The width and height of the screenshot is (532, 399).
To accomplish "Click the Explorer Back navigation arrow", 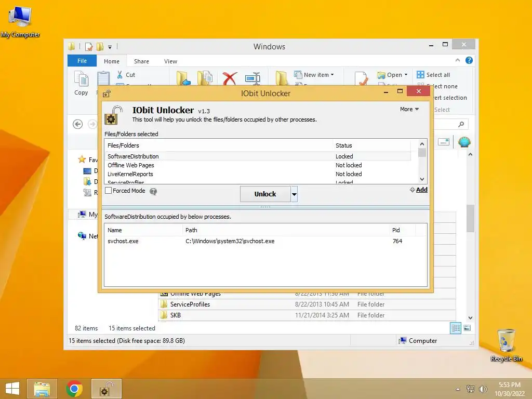I will 78,124.
